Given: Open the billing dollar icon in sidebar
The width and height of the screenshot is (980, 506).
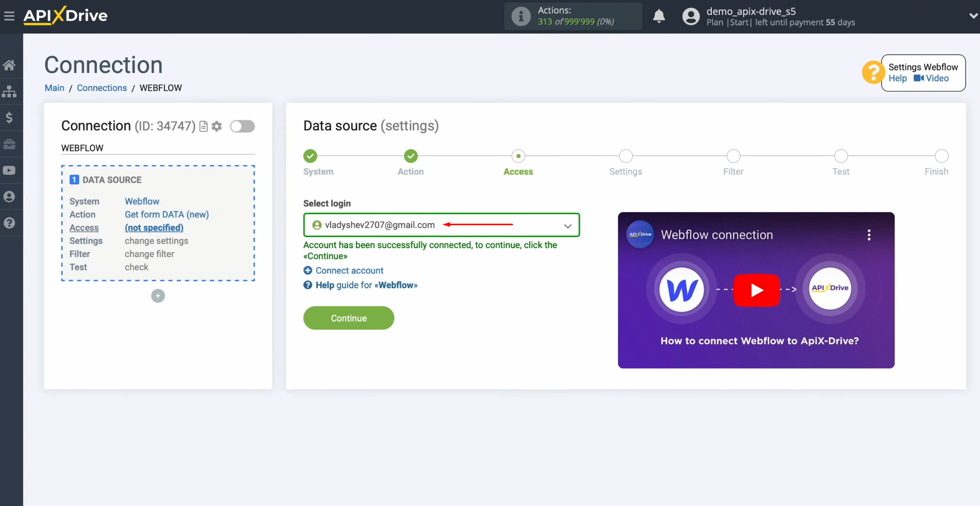Looking at the screenshot, I should 10,117.
